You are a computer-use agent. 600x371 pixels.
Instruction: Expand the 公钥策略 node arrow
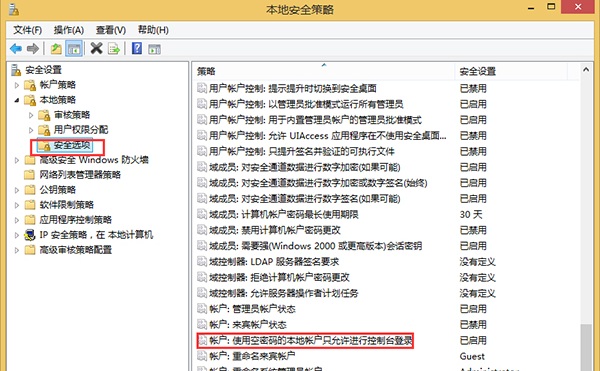[x=16, y=190]
